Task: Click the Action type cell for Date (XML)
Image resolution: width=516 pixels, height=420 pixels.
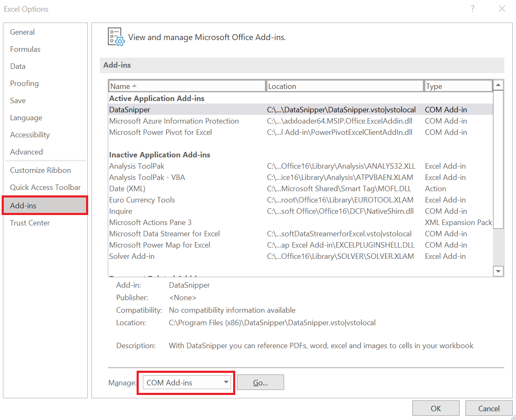Action: point(435,188)
